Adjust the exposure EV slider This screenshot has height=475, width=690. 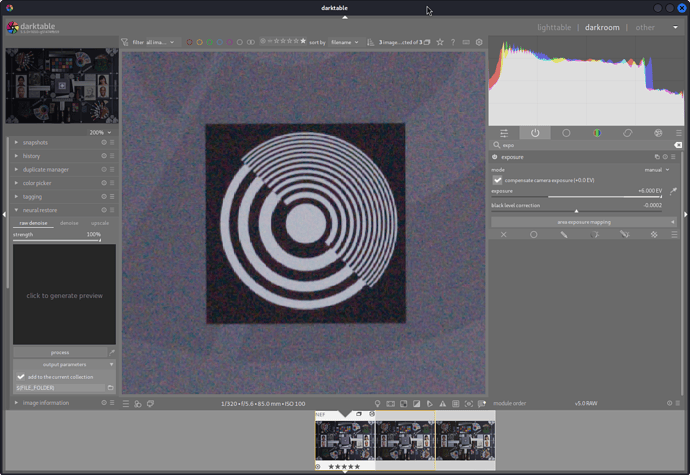coord(576,192)
